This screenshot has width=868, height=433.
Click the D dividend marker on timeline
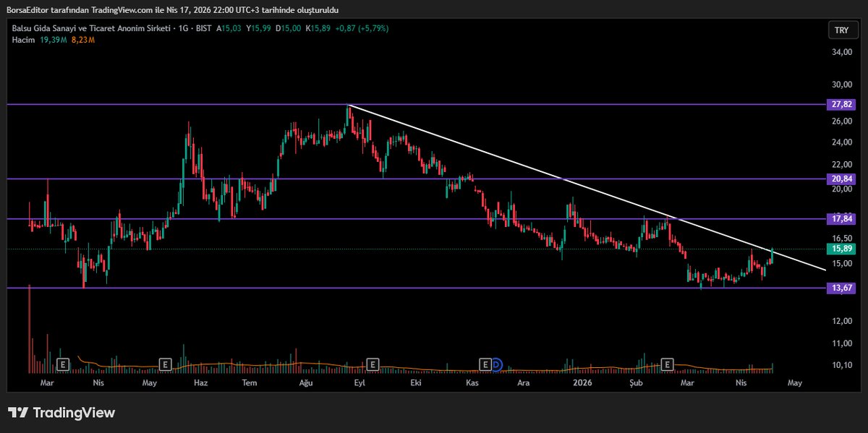496,364
